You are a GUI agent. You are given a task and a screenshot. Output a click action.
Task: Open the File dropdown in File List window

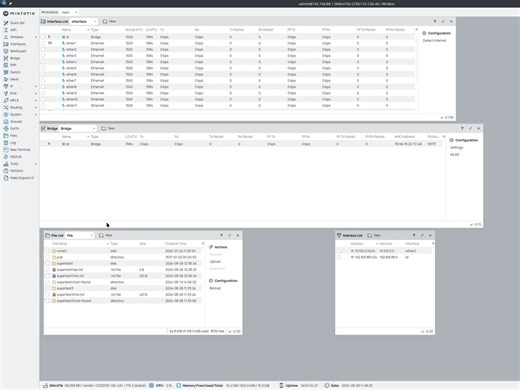pos(80,235)
